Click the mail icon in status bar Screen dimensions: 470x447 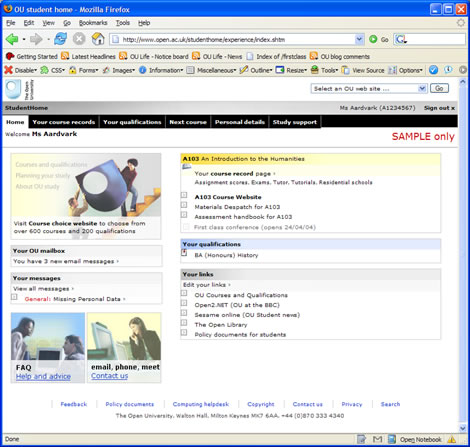click(x=377, y=439)
